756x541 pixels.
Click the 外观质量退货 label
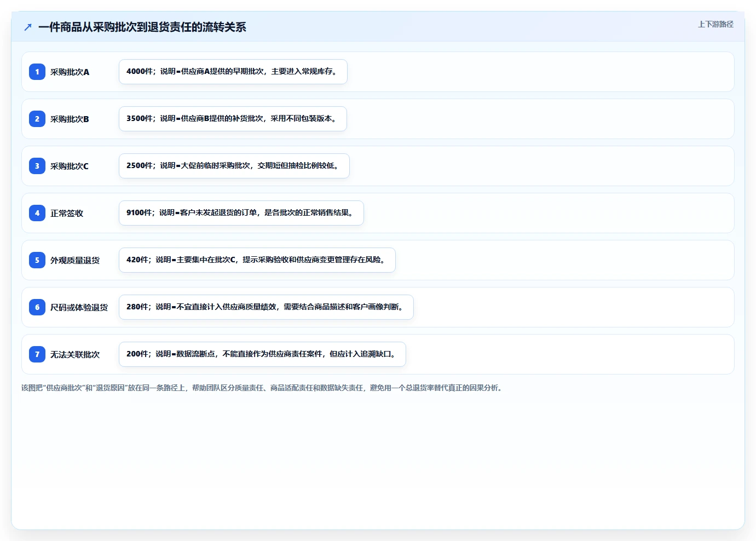75,260
